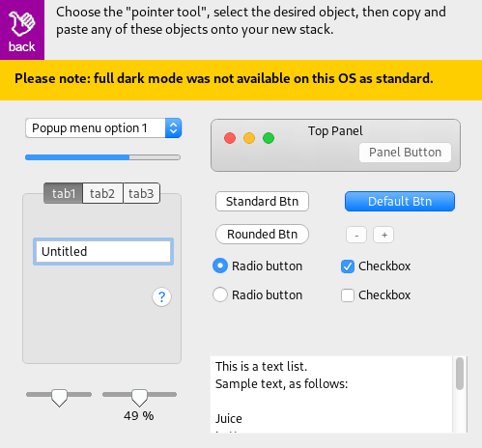Click the back hand icon

21,23
